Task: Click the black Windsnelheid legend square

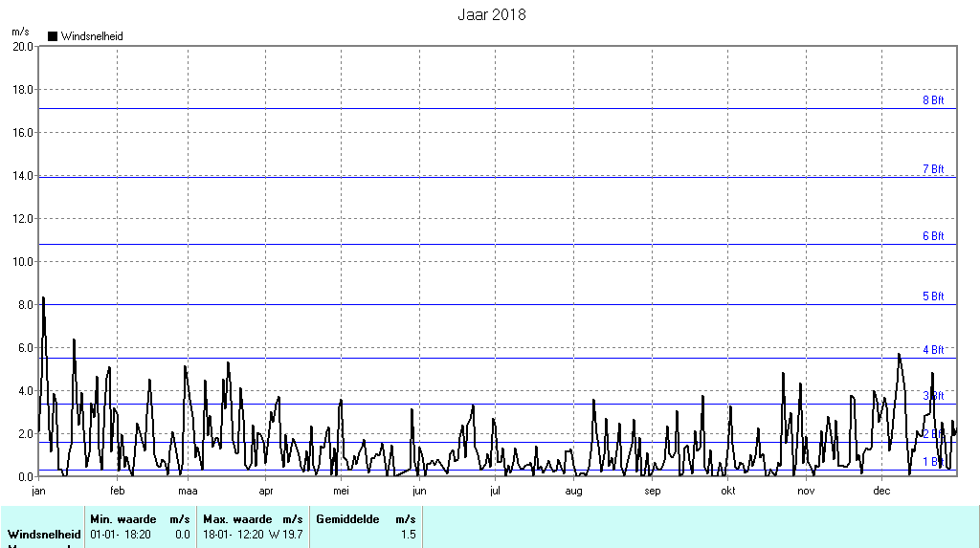Action: (x=53, y=36)
